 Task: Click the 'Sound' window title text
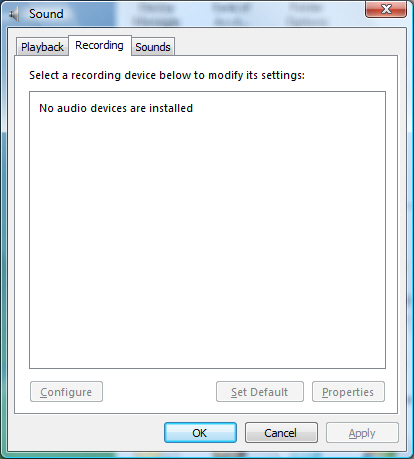pyautogui.click(x=46, y=14)
